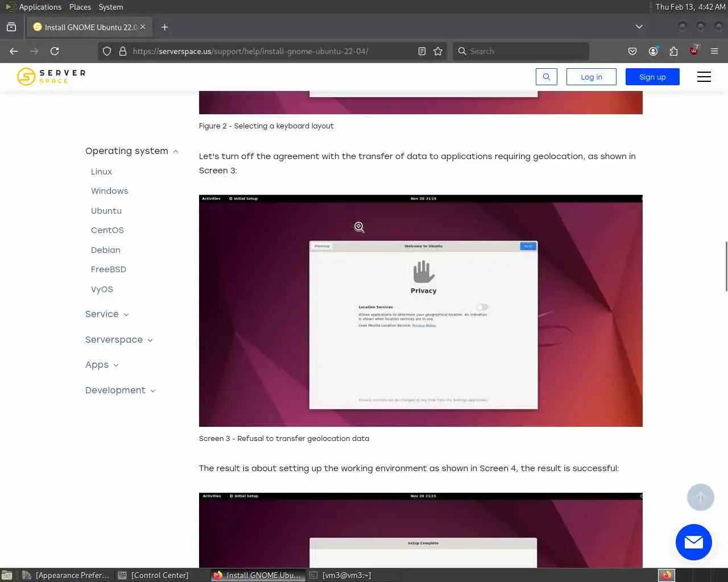The width and height of the screenshot is (728, 582).
Task: Click the URL address bar
Action: pos(273,51)
